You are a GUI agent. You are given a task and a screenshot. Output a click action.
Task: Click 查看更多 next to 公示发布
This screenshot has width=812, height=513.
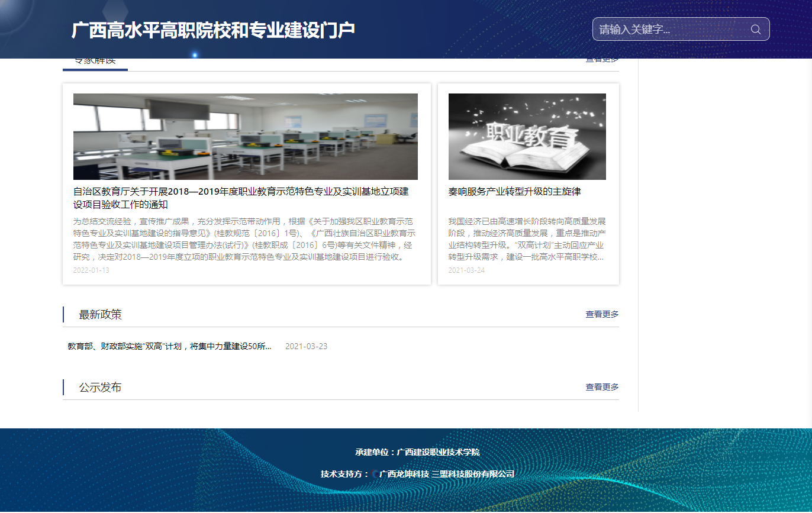[x=602, y=387]
